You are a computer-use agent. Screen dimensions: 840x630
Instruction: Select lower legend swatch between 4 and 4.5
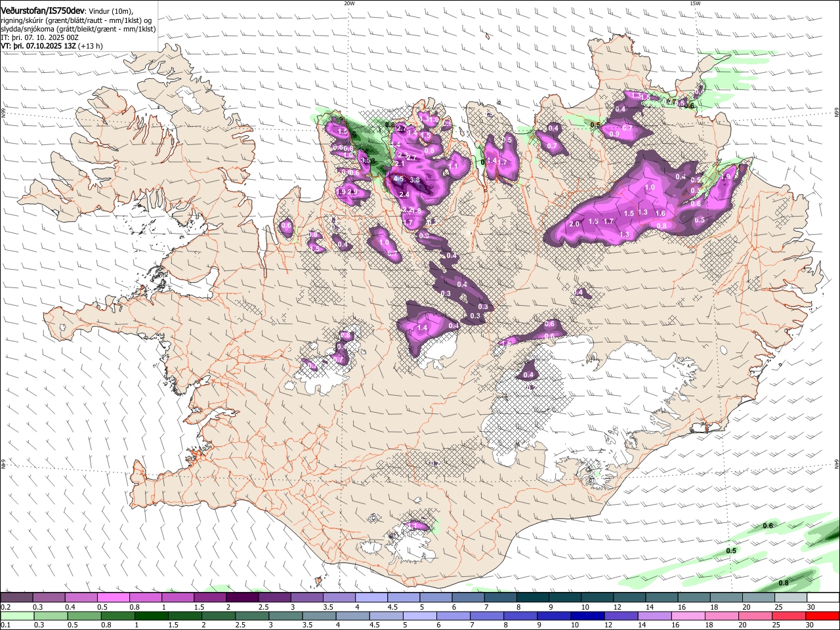click(x=352, y=616)
